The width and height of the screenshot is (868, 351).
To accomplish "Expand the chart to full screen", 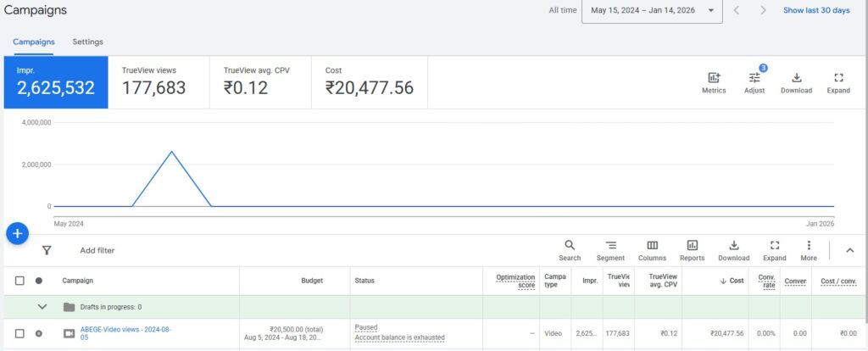I will coord(837,82).
